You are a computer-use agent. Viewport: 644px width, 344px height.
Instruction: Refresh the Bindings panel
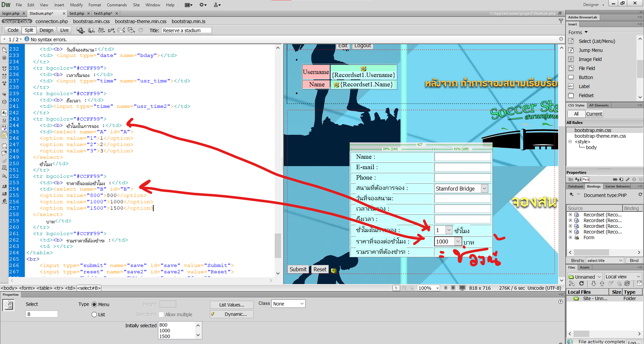pos(640,195)
